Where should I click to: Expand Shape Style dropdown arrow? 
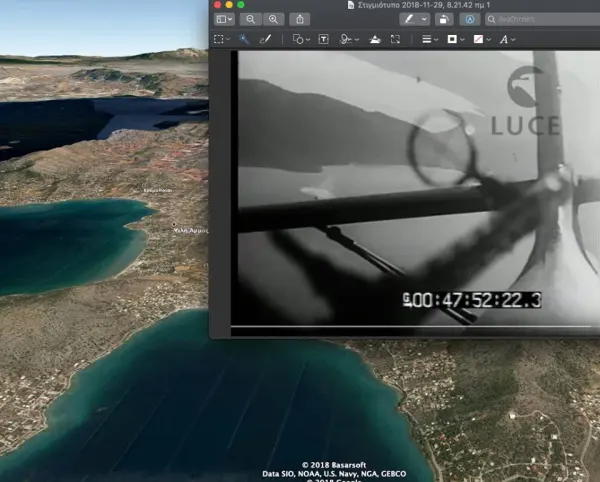436,39
